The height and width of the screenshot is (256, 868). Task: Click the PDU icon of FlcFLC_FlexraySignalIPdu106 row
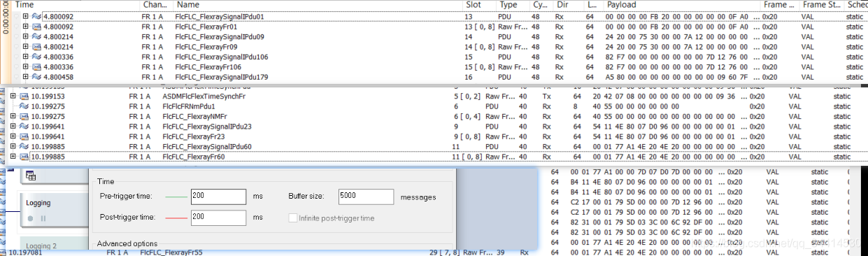36,57
